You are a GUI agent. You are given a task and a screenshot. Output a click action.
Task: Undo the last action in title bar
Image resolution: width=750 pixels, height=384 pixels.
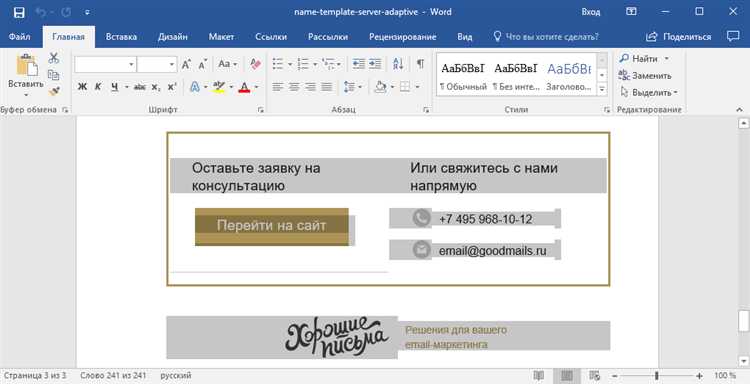pyautogui.click(x=41, y=12)
